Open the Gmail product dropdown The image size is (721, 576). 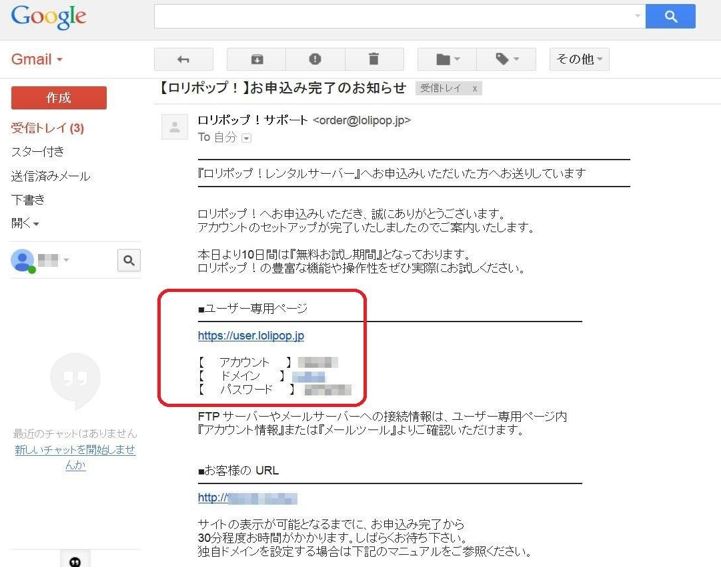37,59
